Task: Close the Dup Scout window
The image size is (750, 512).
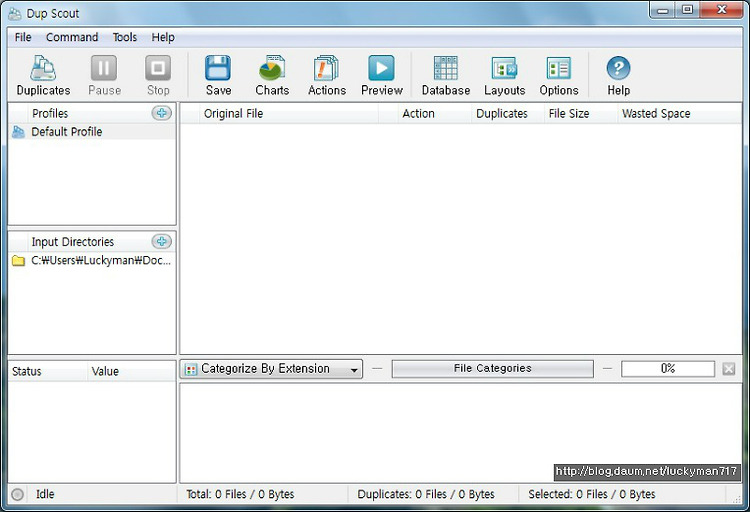Action: [x=722, y=10]
